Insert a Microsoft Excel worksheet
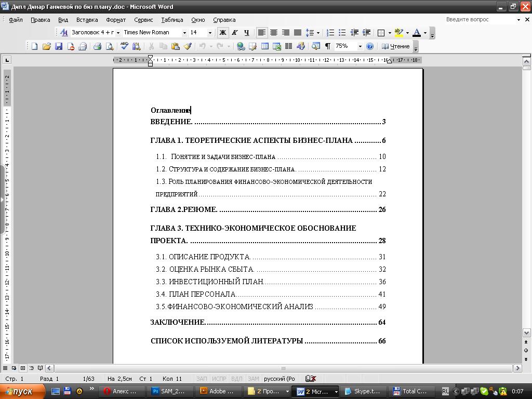532x399 pixels. pyautogui.click(x=277, y=46)
